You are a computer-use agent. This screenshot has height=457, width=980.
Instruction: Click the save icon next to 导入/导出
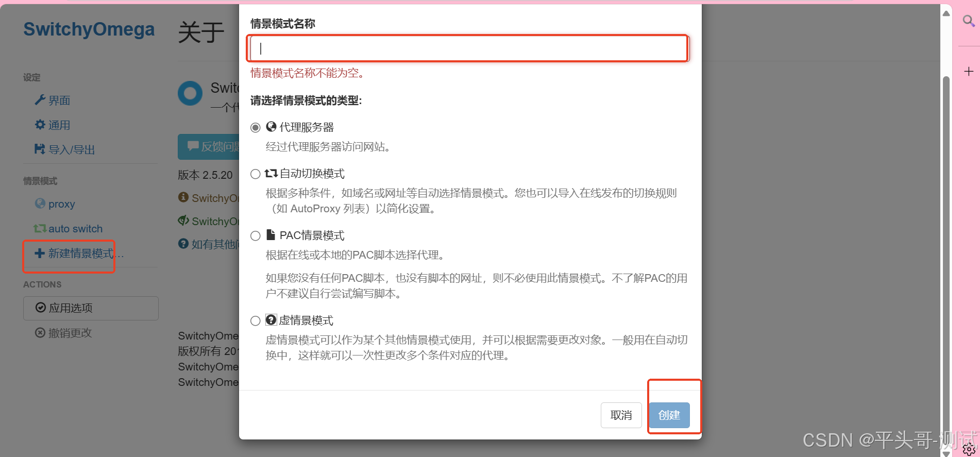click(40, 149)
